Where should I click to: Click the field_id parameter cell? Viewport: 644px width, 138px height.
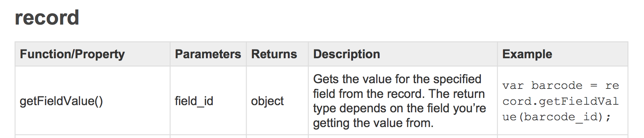click(x=194, y=101)
